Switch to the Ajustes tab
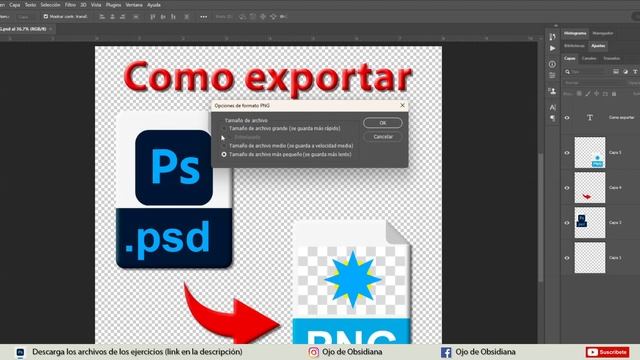Image resolution: width=640 pixels, height=360 pixels. [x=598, y=46]
